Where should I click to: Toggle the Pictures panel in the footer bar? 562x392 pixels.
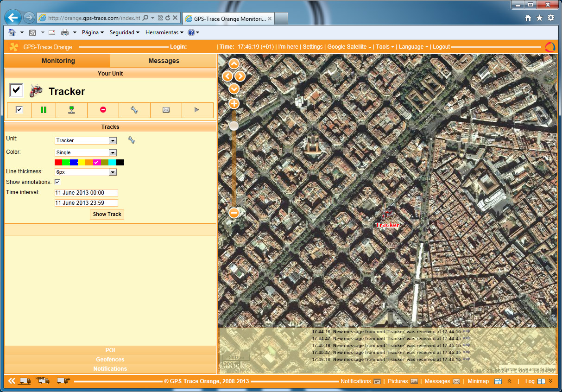point(403,381)
